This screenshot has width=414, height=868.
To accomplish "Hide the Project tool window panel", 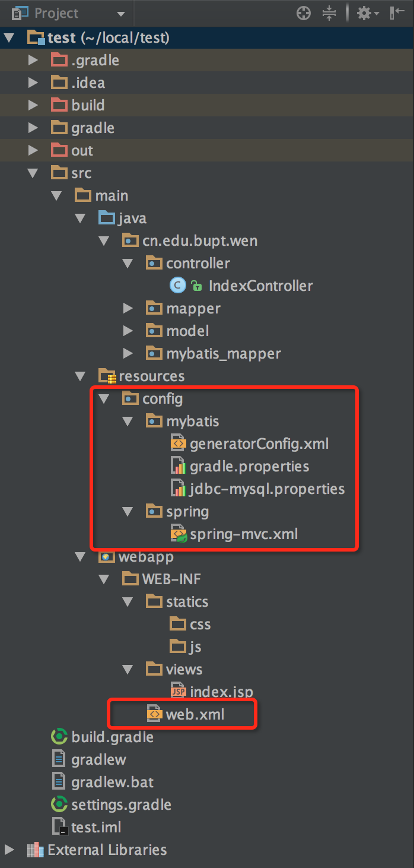I will point(397,13).
